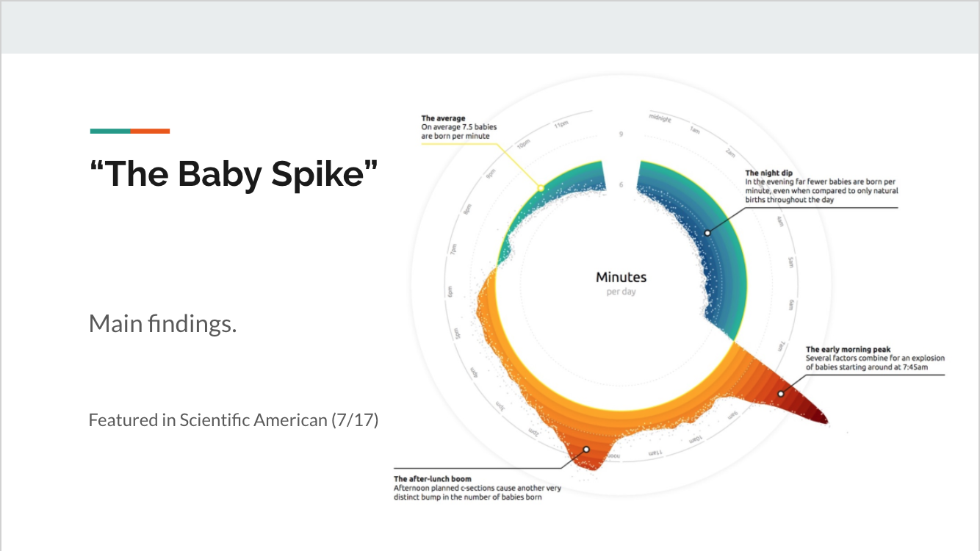Click the "9am" hour label

tap(733, 416)
